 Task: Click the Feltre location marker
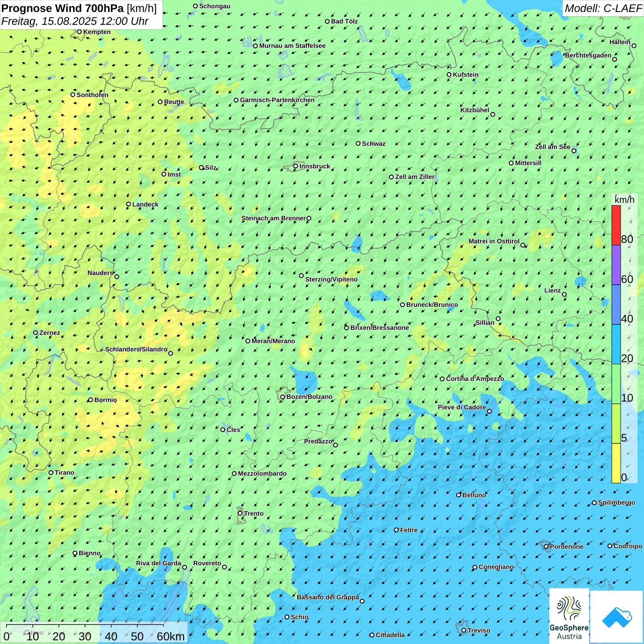tap(396, 530)
